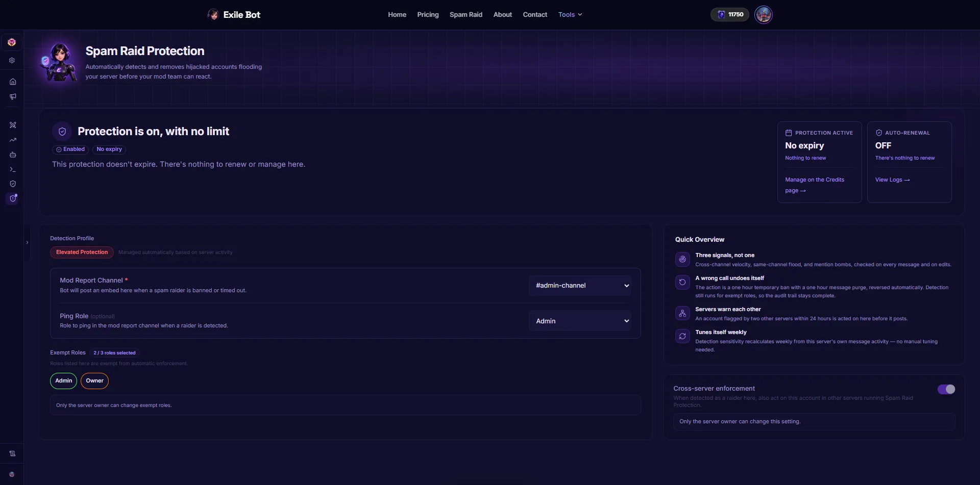Click the Servers warn each other icon
This screenshot has height=485, width=980.
682,314
